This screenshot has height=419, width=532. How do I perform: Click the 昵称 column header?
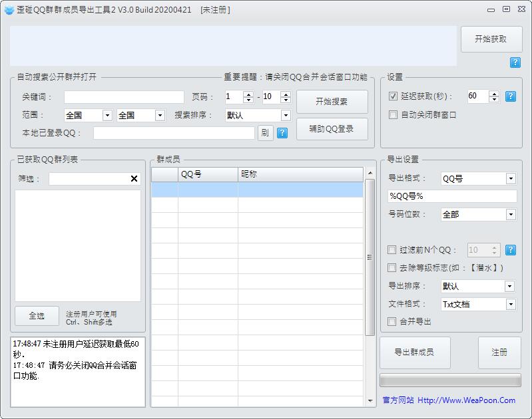point(300,174)
